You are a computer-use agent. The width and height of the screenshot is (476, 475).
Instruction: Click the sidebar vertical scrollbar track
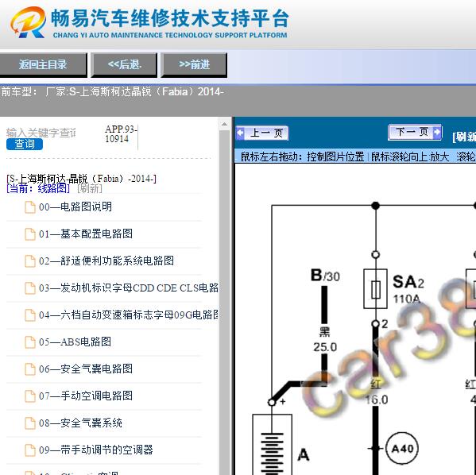pyautogui.click(x=224, y=303)
